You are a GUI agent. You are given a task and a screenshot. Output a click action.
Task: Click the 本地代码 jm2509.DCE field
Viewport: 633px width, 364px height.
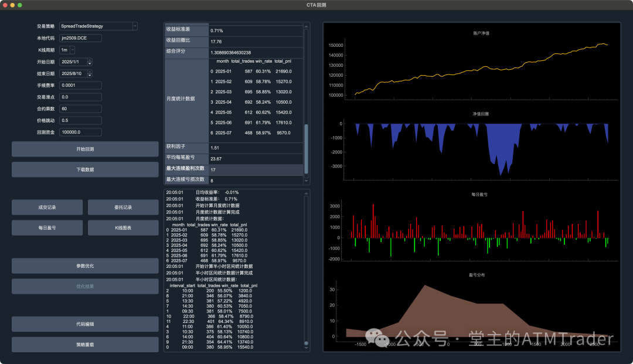80,38
